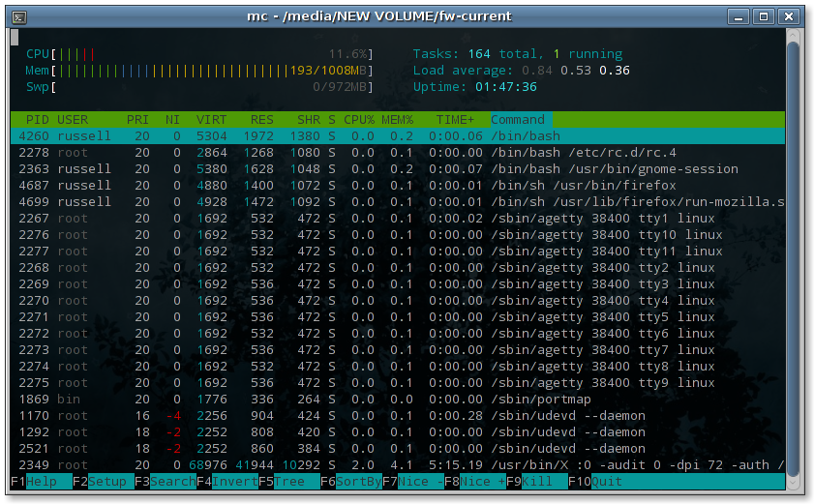Image resolution: width=814 pixels, height=504 pixels.
Task: Select the /sbin/portmap process row
Action: click(x=398, y=400)
